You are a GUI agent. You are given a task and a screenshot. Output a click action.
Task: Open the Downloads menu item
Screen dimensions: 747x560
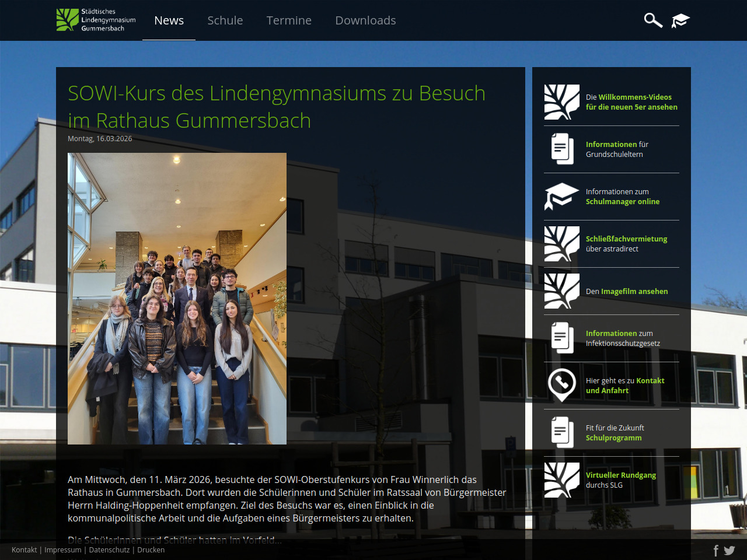(365, 20)
